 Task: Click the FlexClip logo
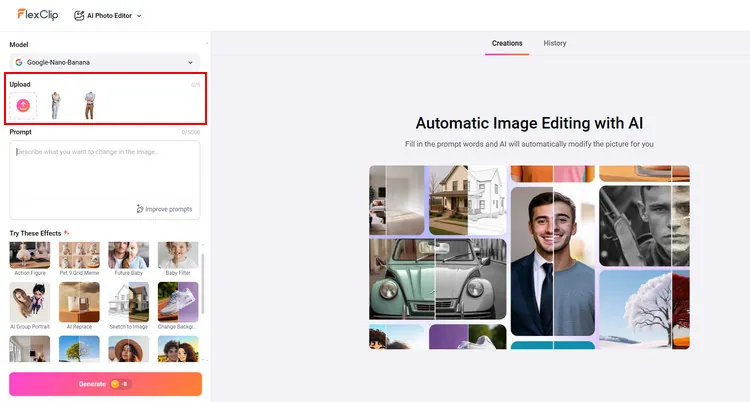(x=38, y=15)
